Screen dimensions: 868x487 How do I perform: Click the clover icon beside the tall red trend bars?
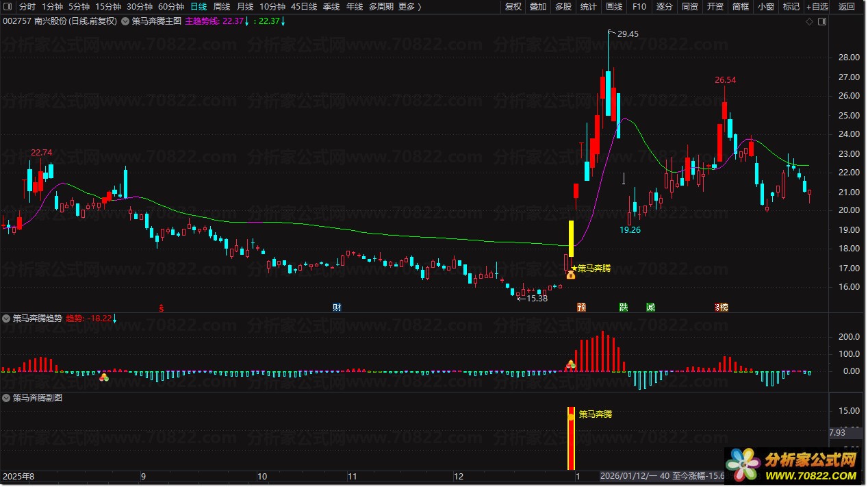click(570, 365)
